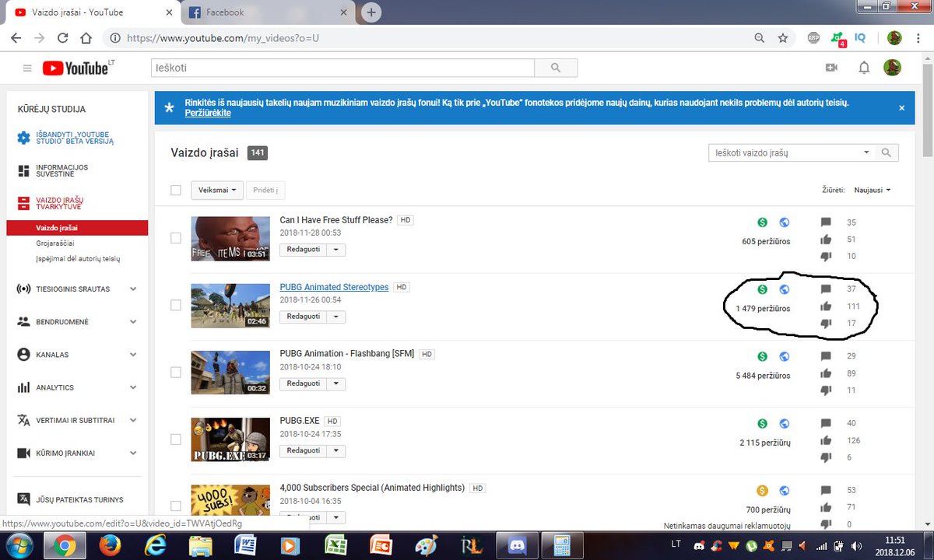Open the PUBG.EXE video thumbnail
This screenshot has height=560, width=934.
coord(230,439)
